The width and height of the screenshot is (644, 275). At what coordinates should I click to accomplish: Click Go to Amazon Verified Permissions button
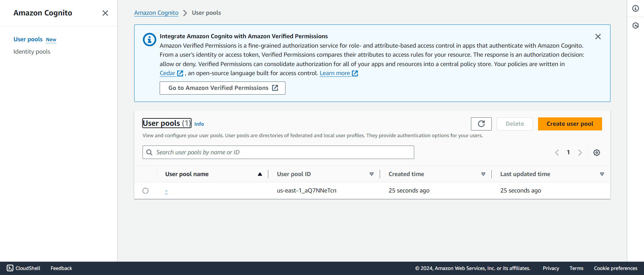click(x=222, y=88)
